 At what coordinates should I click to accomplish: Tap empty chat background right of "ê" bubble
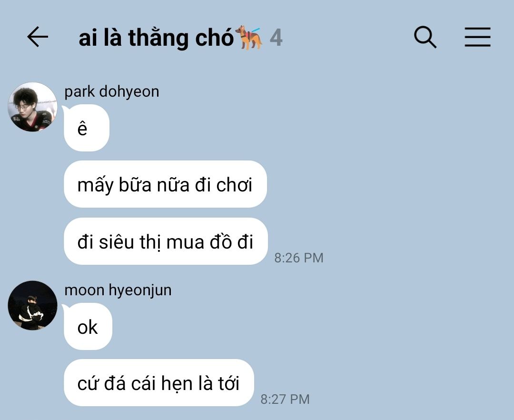pos(295,128)
